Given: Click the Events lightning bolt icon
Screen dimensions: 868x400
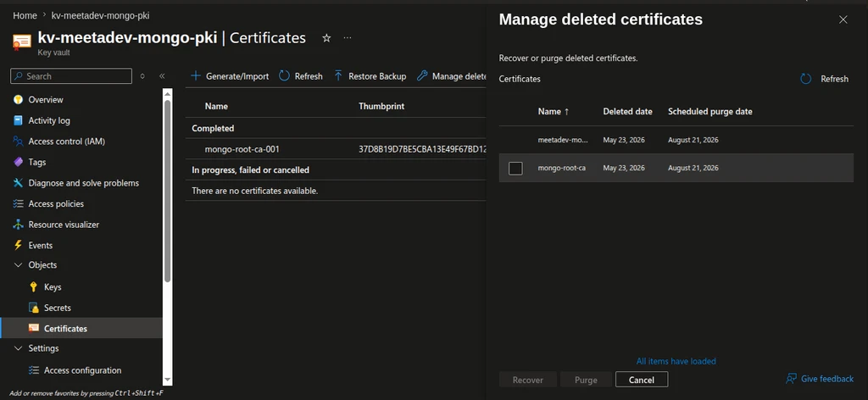Looking at the screenshot, I should click(18, 245).
